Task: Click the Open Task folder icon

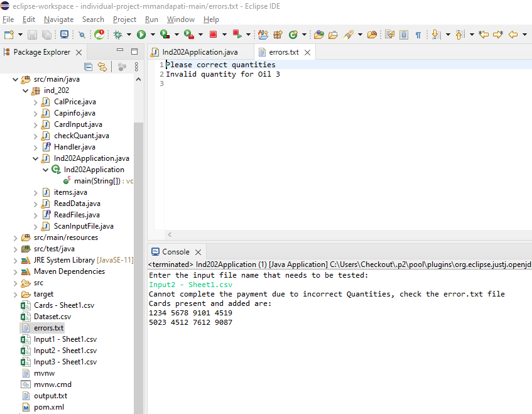Action: (x=333, y=35)
